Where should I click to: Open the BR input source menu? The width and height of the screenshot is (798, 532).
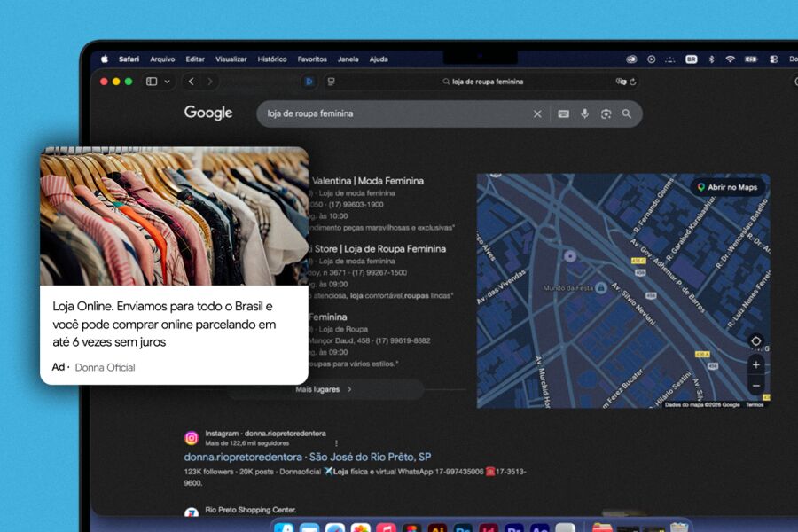pos(691,59)
